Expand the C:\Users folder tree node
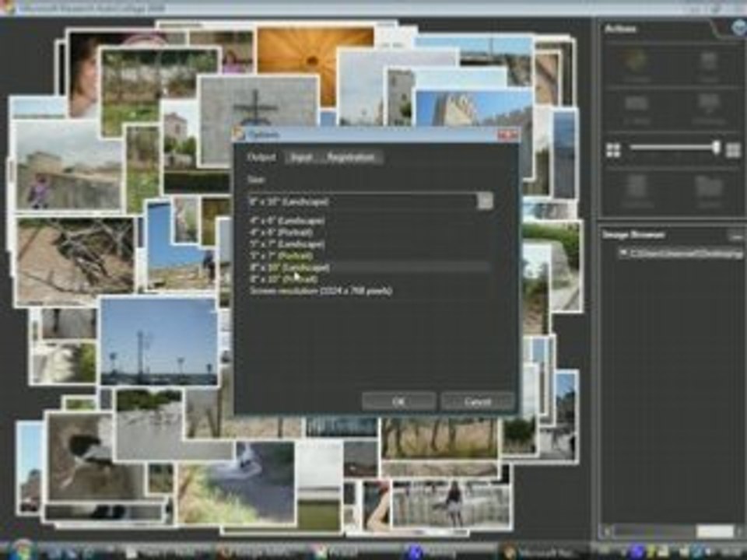Viewport: 747px width, 560px height. click(622, 254)
